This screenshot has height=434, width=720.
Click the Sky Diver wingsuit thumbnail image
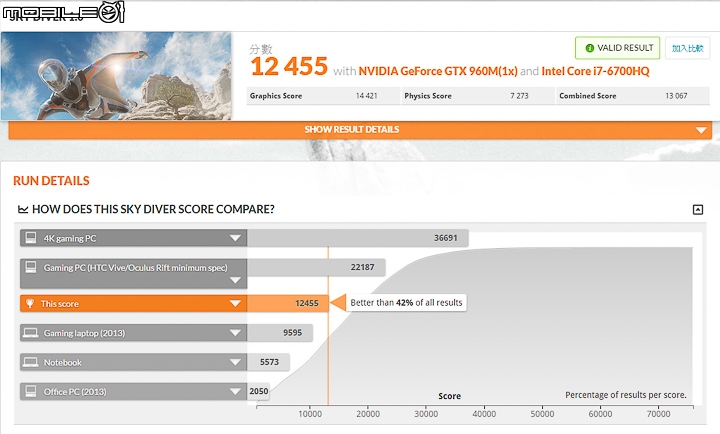coord(116,76)
